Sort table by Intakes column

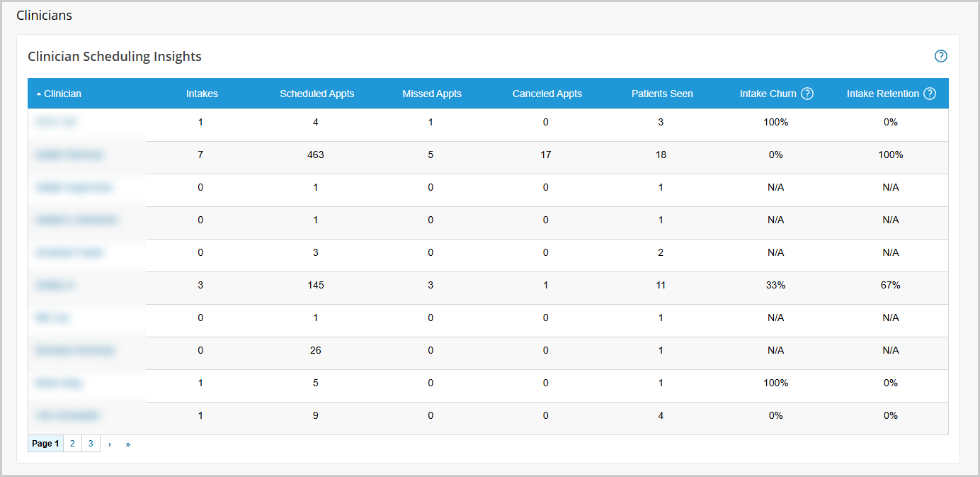202,94
